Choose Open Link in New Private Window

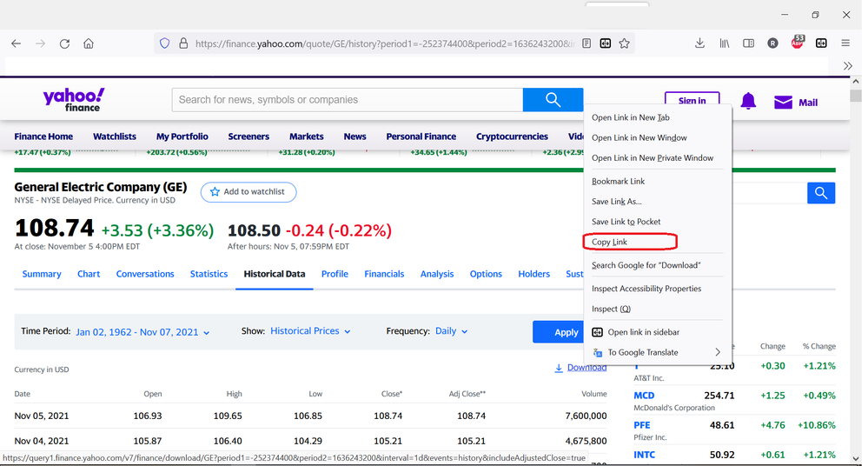653,158
